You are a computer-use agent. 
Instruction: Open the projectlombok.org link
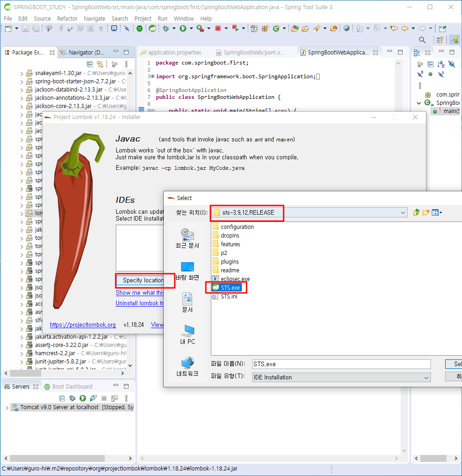(83, 325)
